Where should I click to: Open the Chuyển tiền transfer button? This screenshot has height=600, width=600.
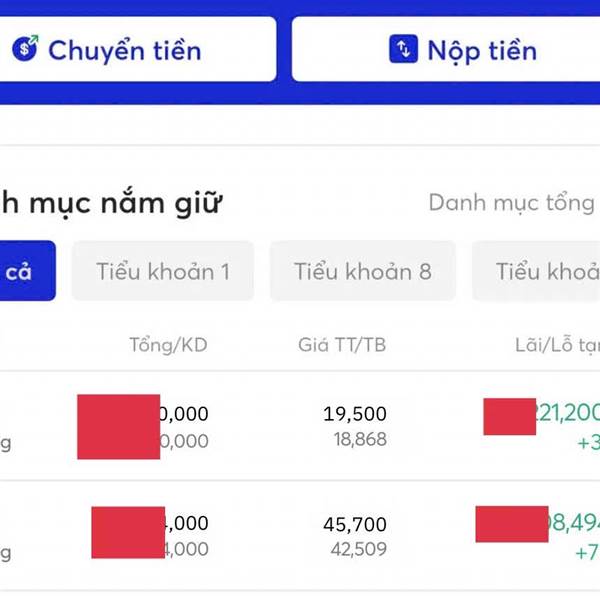pos(138,49)
